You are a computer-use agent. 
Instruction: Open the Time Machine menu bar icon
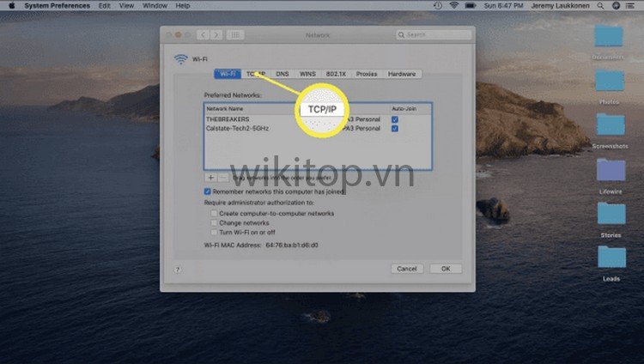click(x=438, y=5)
